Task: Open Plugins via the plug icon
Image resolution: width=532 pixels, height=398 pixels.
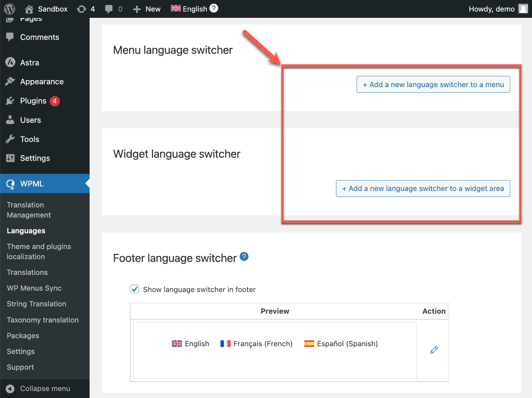Action: point(10,101)
